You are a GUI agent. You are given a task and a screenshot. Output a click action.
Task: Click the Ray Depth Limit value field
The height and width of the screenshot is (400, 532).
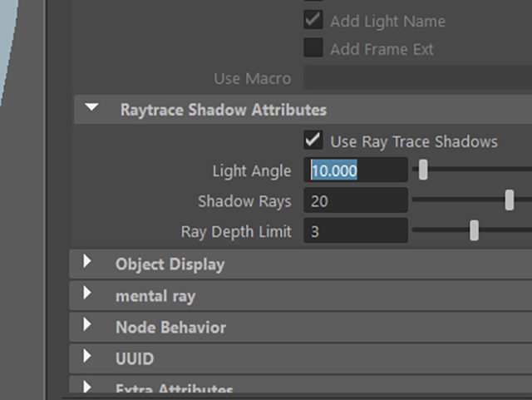pos(356,230)
